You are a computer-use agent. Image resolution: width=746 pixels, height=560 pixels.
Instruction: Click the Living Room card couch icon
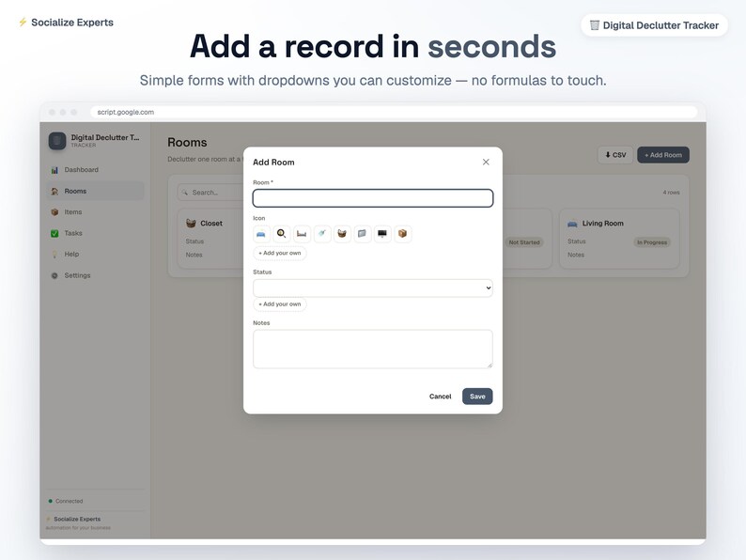pos(572,224)
